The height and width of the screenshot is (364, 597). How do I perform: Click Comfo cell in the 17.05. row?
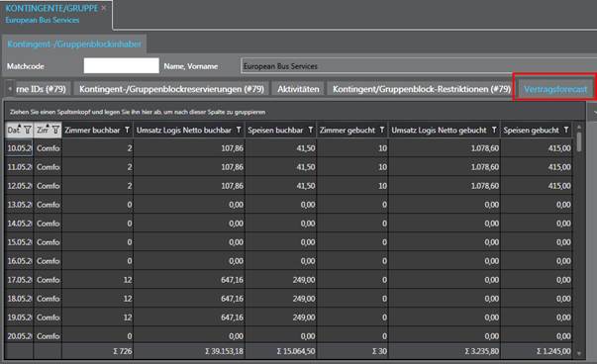48,280
